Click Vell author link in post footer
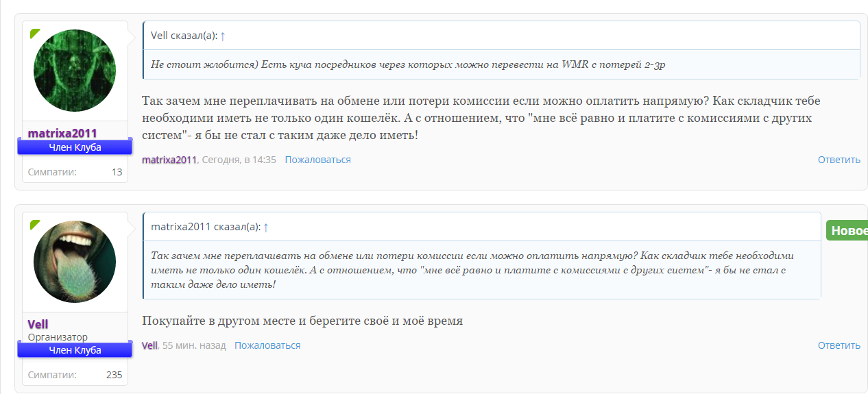This screenshot has width=868, height=394. point(149,345)
